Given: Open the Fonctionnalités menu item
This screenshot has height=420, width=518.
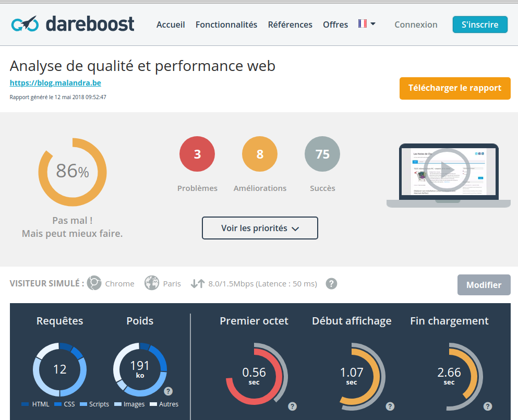Looking at the screenshot, I should click(226, 25).
